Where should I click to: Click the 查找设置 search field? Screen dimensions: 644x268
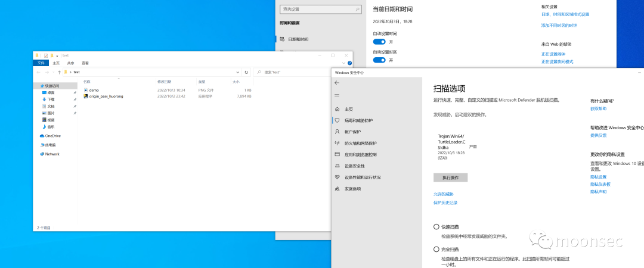tap(321, 9)
